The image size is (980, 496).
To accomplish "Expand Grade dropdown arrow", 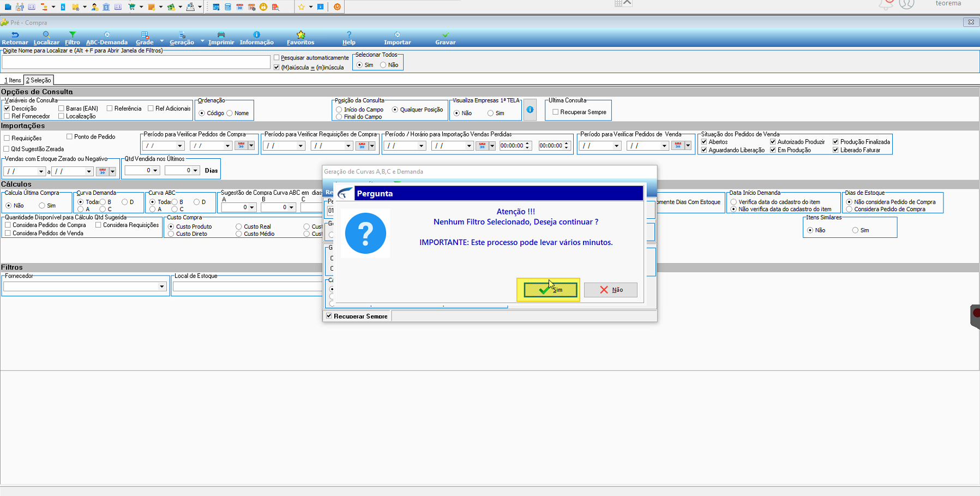I will tap(162, 41).
